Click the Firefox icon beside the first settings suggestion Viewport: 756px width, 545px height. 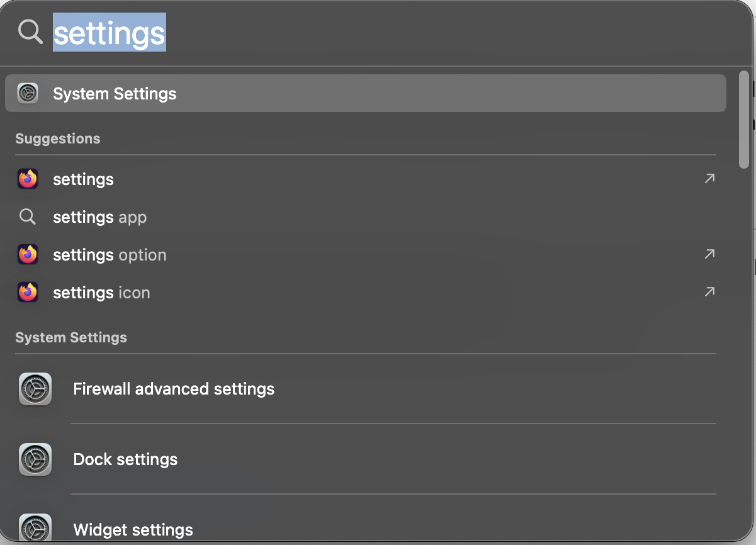(x=28, y=179)
